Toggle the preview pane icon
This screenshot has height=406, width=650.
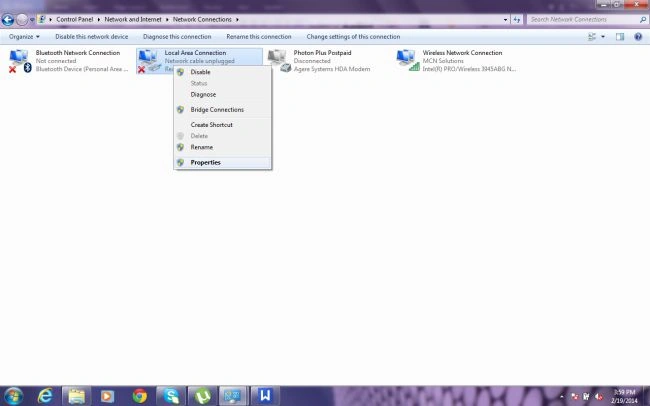coord(620,37)
